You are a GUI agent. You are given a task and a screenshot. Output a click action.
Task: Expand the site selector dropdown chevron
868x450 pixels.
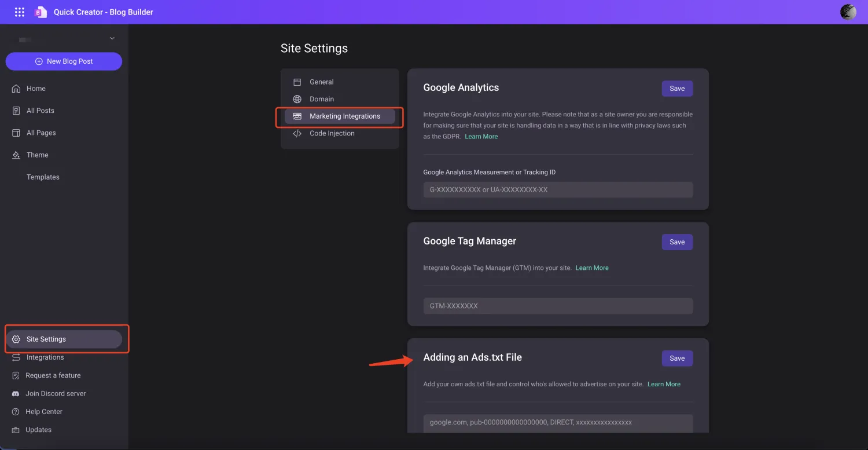(x=112, y=39)
